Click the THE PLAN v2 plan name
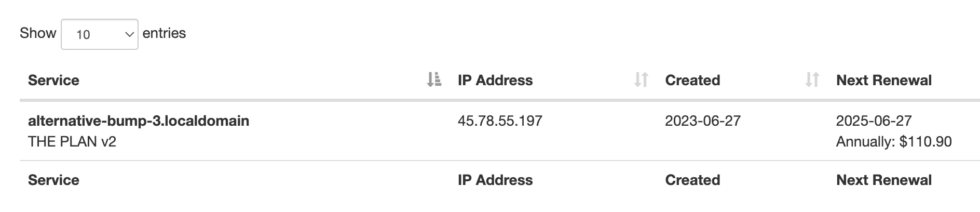The height and width of the screenshot is (212, 980). click(72, 141)
